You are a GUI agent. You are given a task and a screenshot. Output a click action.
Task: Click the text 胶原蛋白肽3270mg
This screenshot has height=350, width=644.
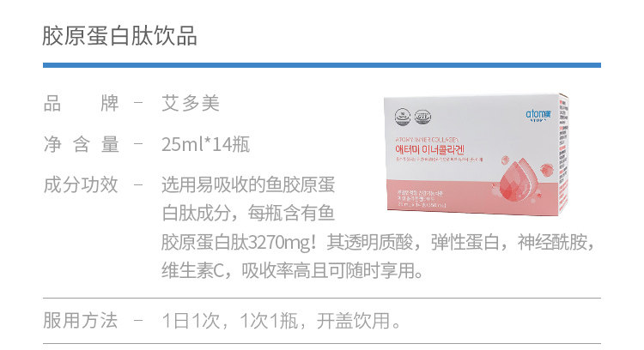point(236,242)
